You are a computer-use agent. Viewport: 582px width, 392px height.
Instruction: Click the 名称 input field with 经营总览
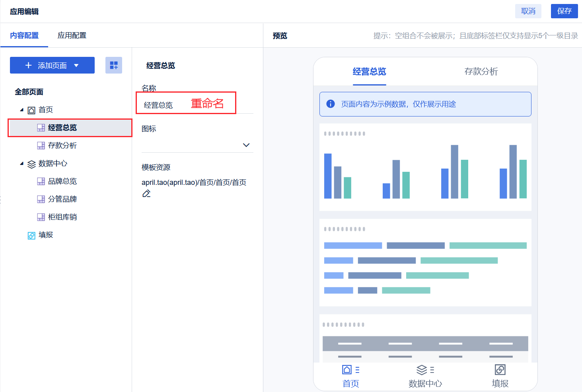pos(197,105)
